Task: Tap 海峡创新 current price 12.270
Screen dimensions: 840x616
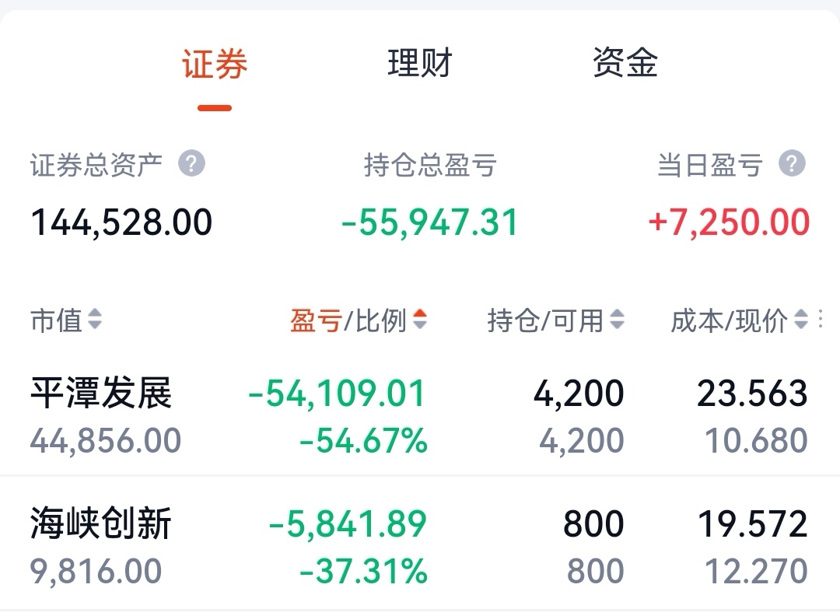Action: click(x=756, y=571)
